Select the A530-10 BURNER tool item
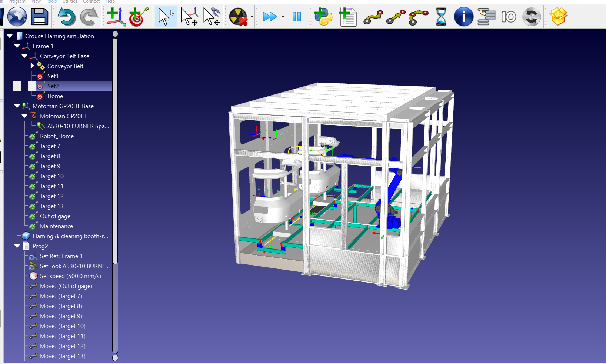Image resolution: width=606 pixels, height=364 pixels. 78,126
